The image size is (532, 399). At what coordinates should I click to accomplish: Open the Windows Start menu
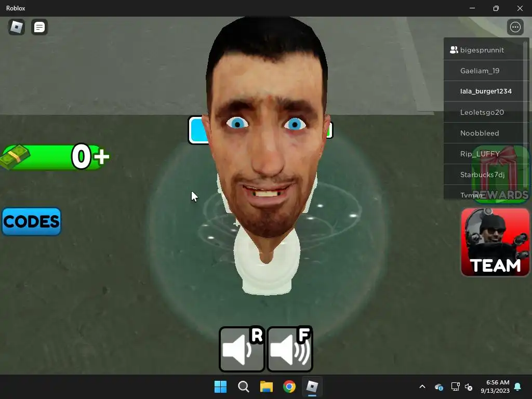(x=220, y=387)
